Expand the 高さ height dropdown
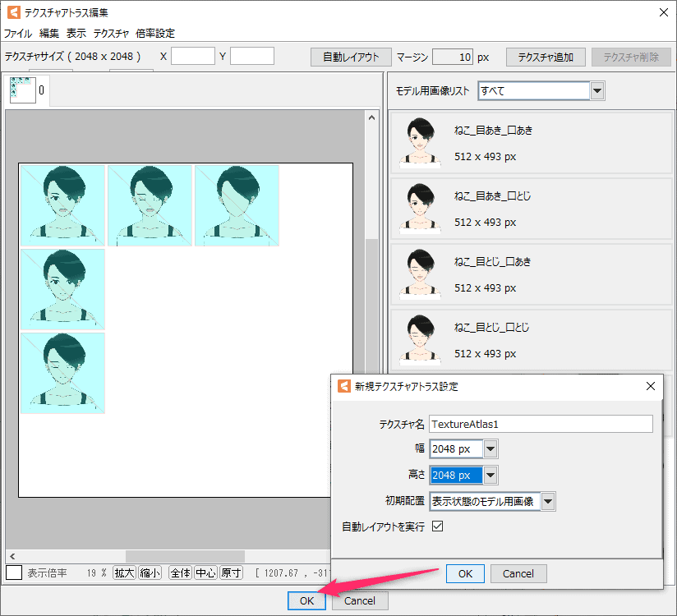 click(490, 475)
